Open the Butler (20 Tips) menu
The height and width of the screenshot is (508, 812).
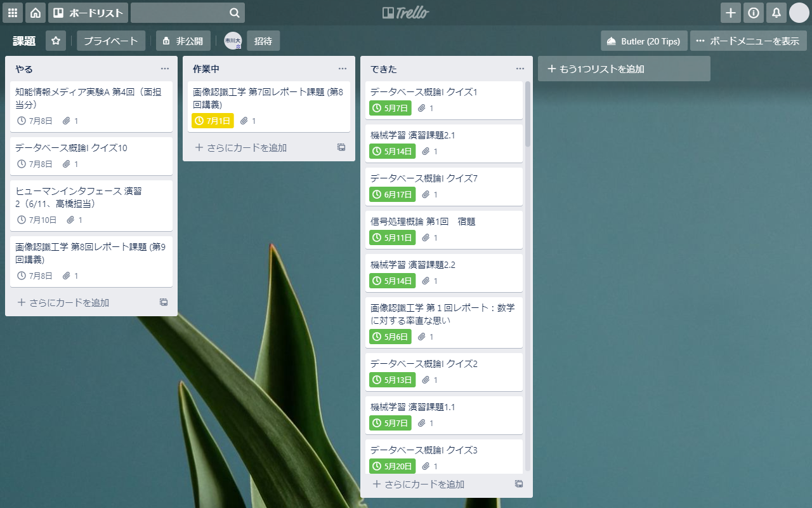[x=644, y=41]
